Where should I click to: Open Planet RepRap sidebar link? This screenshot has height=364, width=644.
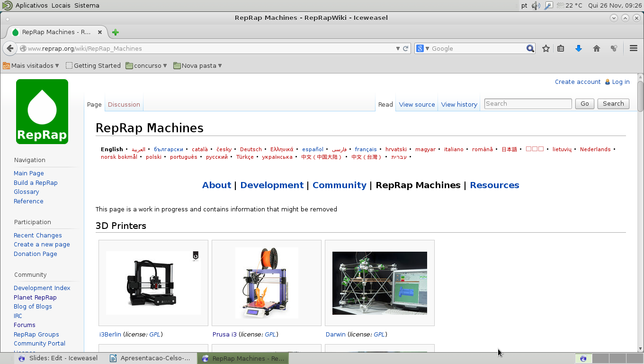(35, 298)
